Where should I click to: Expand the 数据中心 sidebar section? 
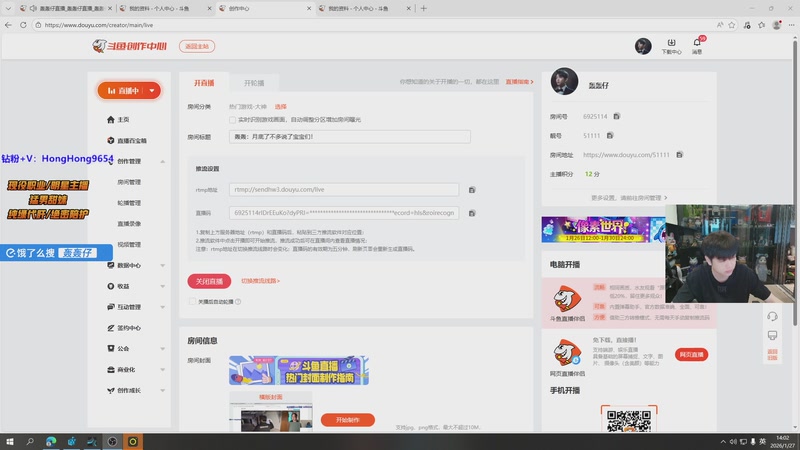(x=163, y=265)
